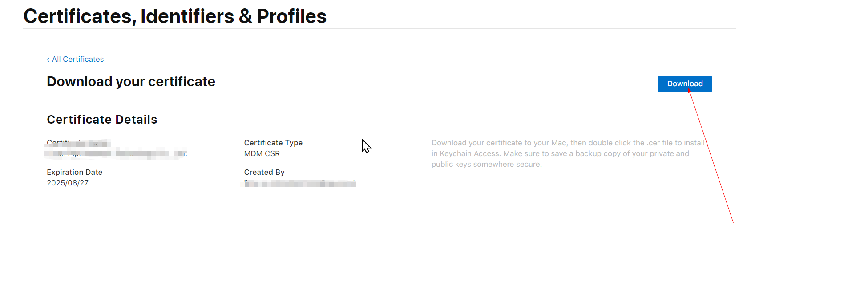
Task: Click the line about public keys somewhere secure
Action: coord(486,164)
